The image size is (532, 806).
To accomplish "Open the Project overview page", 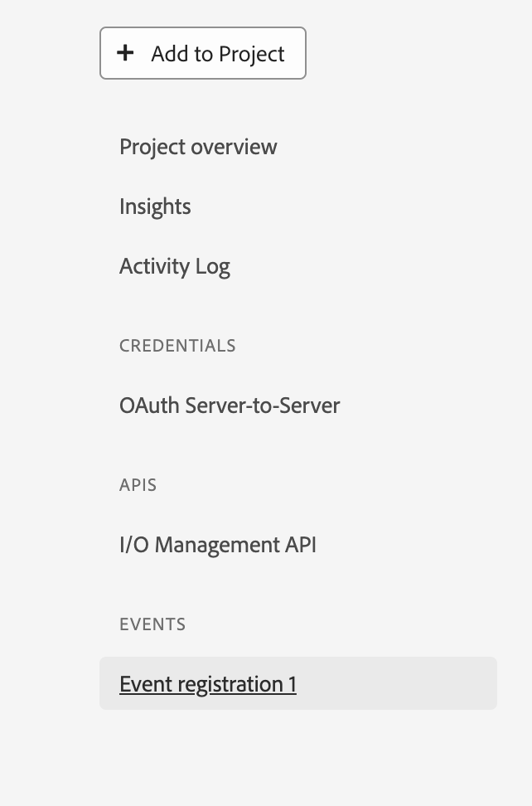I will [198, 147].
